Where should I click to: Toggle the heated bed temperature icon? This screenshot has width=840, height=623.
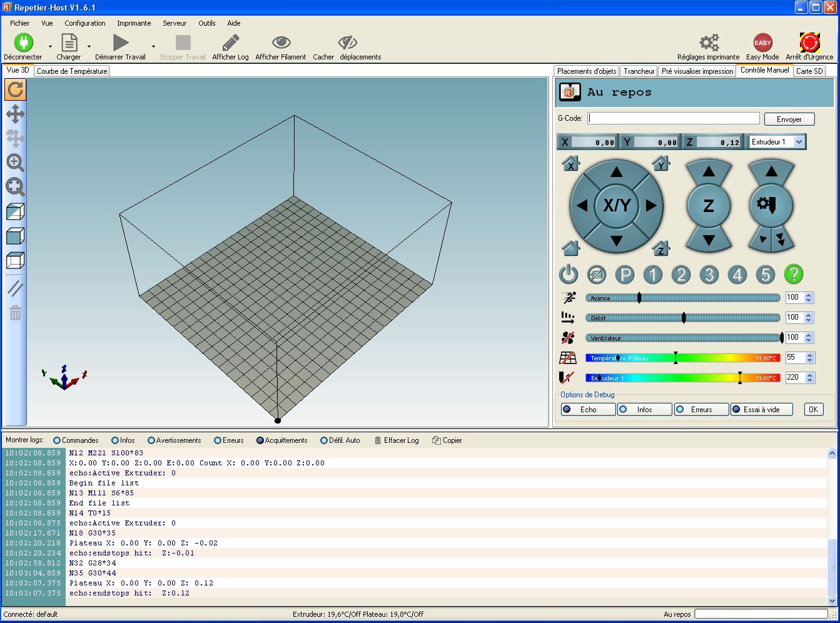click(x=568, y=358)
